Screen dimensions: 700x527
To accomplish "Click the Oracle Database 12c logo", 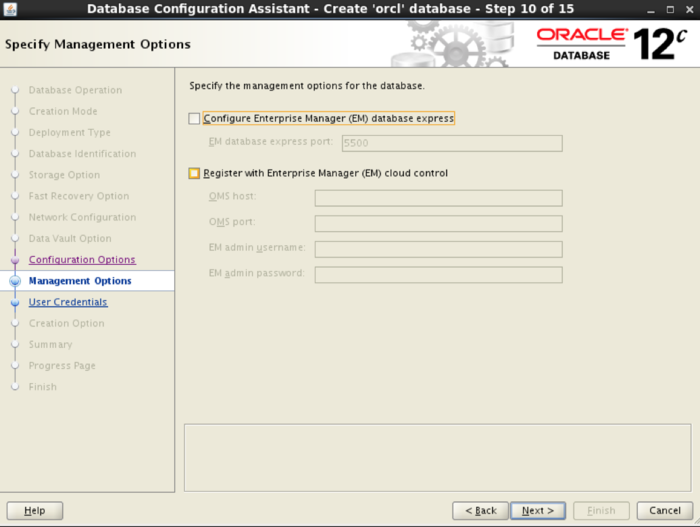I will [x=612, y=44].
